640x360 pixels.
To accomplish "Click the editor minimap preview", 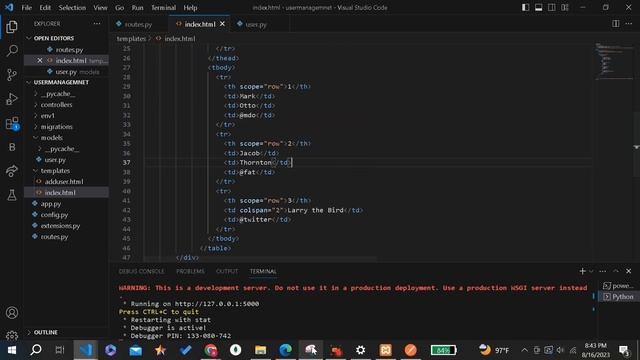I will (x=613, y=60).
